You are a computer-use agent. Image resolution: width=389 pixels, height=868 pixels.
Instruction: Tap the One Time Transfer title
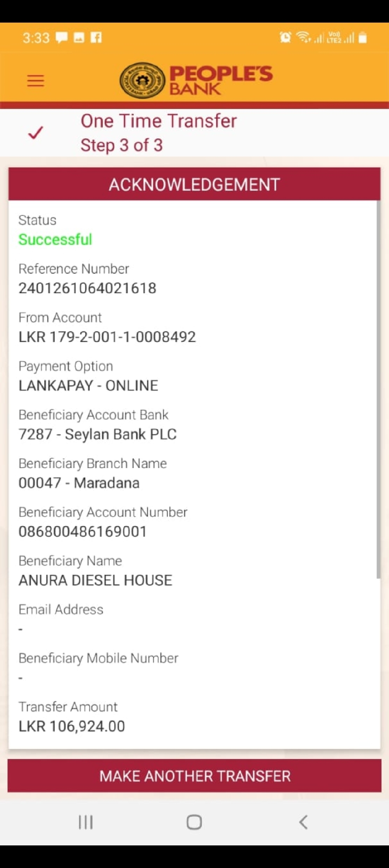coord(159,121)
